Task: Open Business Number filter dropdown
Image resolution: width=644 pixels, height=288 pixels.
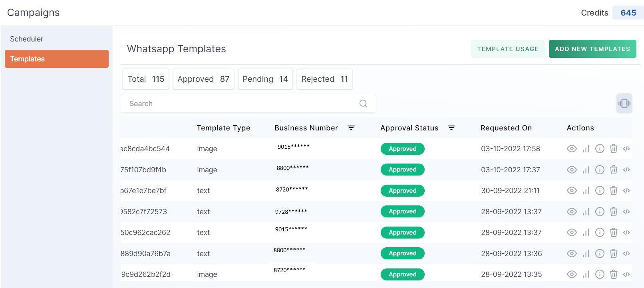Action: click(351, 128)
